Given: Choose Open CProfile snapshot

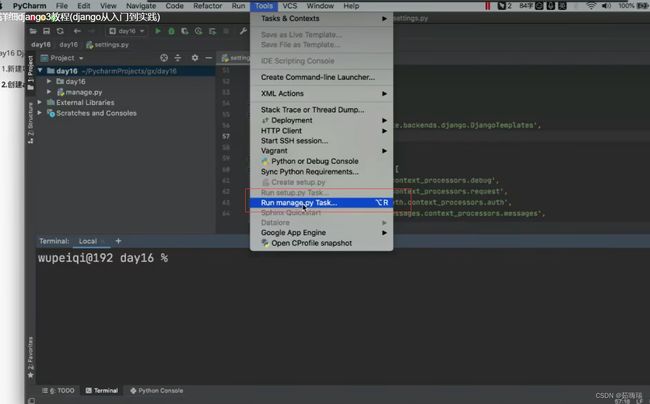Looking at the screenshot, I should 321,243.
